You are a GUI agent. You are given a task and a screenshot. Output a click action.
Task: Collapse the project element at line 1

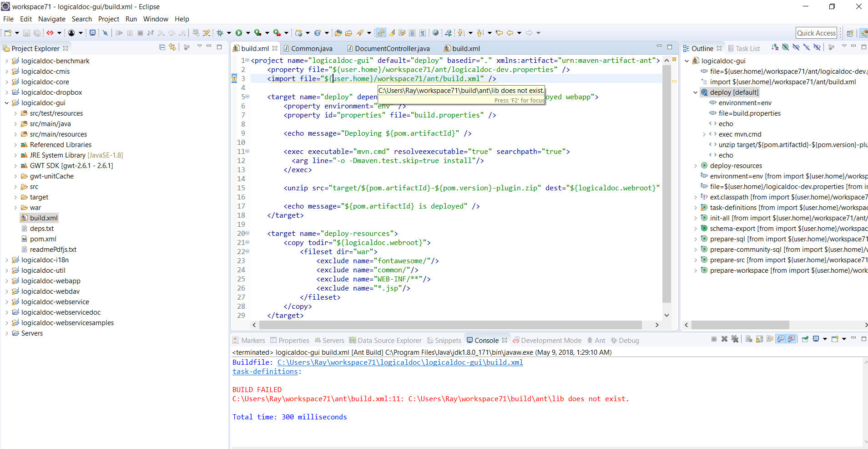[247, 60]
